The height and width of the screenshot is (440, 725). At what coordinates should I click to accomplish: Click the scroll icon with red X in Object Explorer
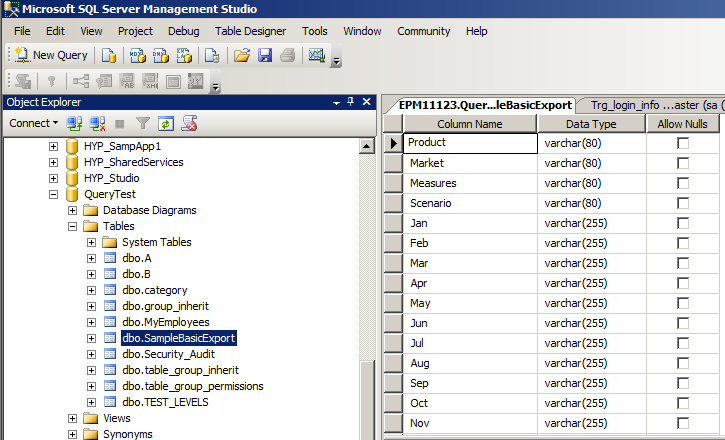click(x=189, y=123)
